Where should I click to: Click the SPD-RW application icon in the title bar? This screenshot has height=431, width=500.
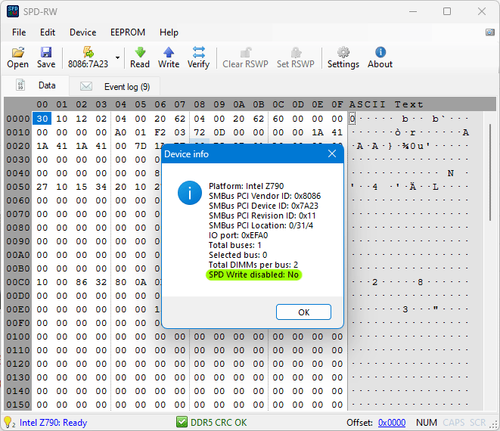pos(13,11)
